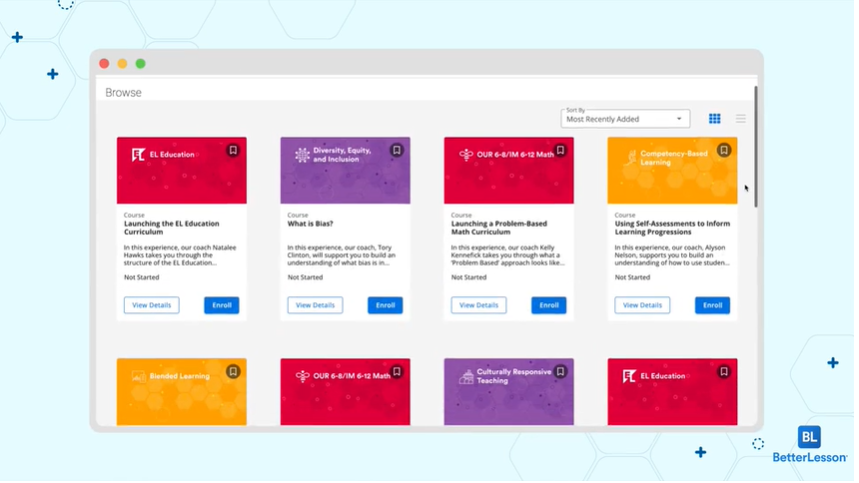Bookmark the Culturally Responsive Teaching card
The width and height of the screenshot is (859, 483).
point(563,373)
